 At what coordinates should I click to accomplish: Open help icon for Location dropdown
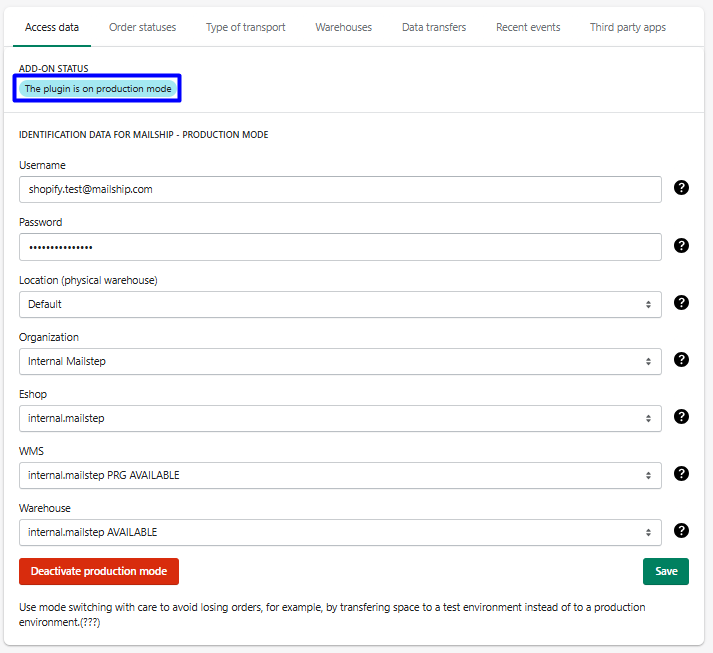[682, 302]
